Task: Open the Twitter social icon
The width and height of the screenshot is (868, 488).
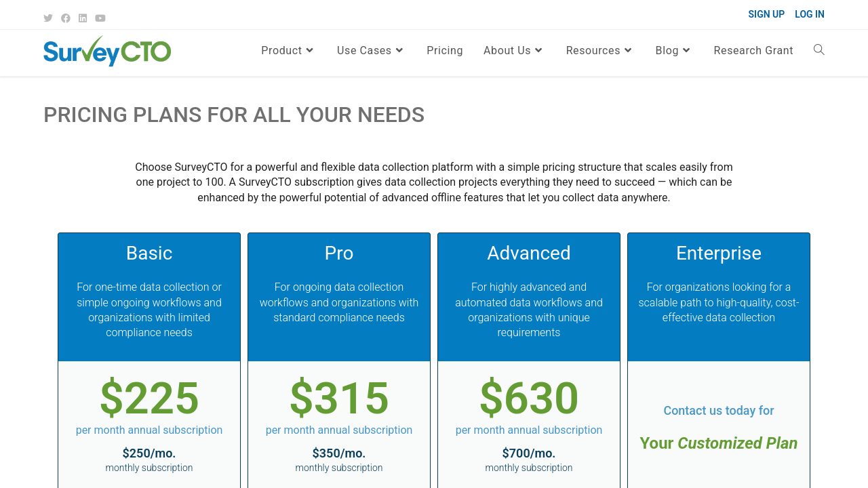Action: (x=48, y=18)
